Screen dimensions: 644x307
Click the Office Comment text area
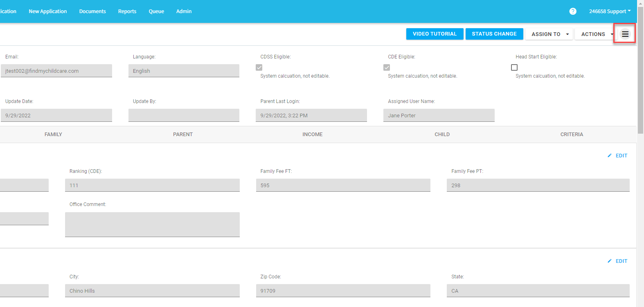[x=152, y=224]
